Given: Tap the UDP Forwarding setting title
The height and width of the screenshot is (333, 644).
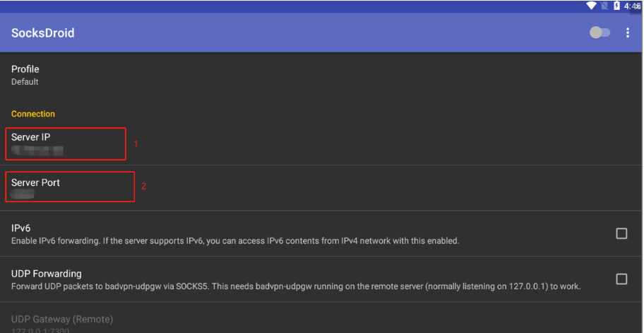Looking at the screenshot, I should (47, 274).
